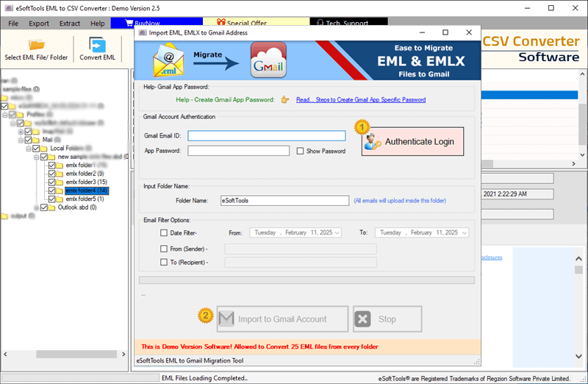The height and width of the screenshot is (384, 588).
Task: Click the Mail folder icon in tree
Action: 36,140
